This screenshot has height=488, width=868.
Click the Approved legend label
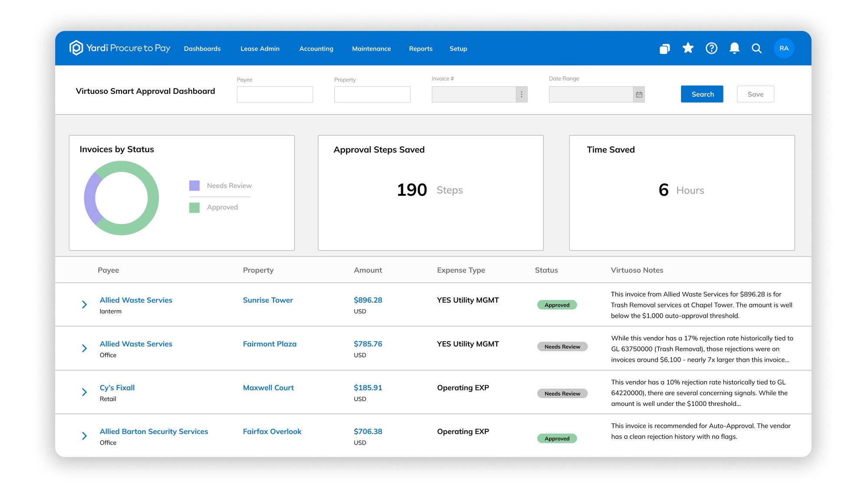[x=222, y=208]
